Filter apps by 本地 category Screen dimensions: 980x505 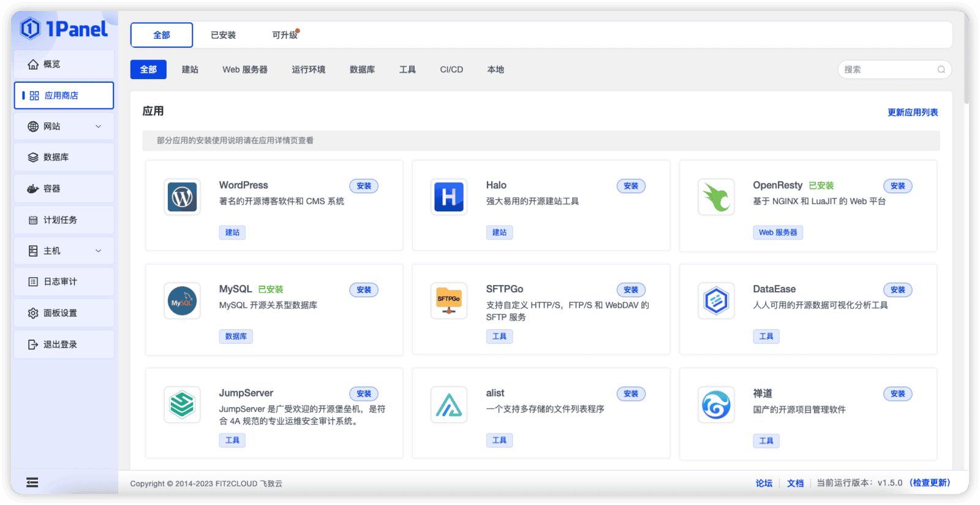[496, 69]
